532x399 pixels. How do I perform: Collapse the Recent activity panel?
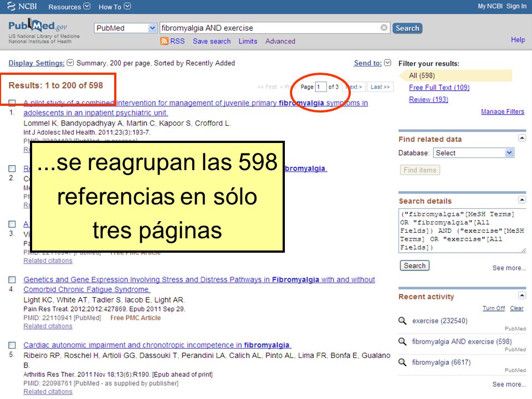(522, 295)
